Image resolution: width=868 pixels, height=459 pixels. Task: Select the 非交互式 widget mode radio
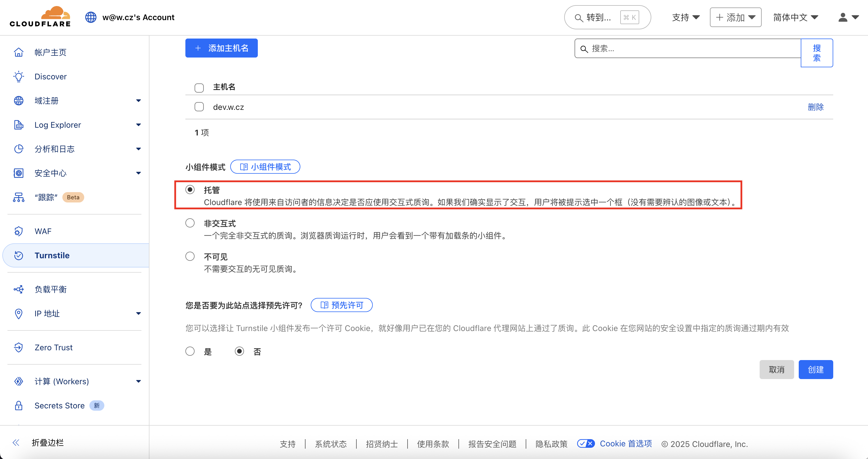190,223
